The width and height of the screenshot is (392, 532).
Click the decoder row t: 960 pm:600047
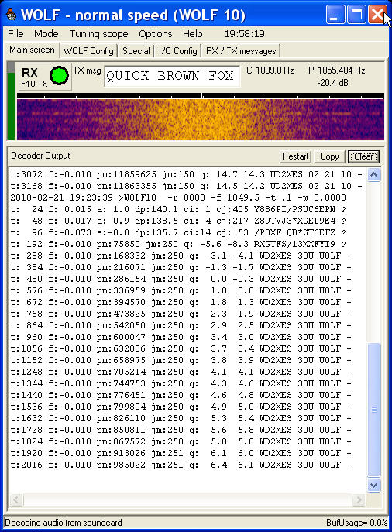(181, 337)
